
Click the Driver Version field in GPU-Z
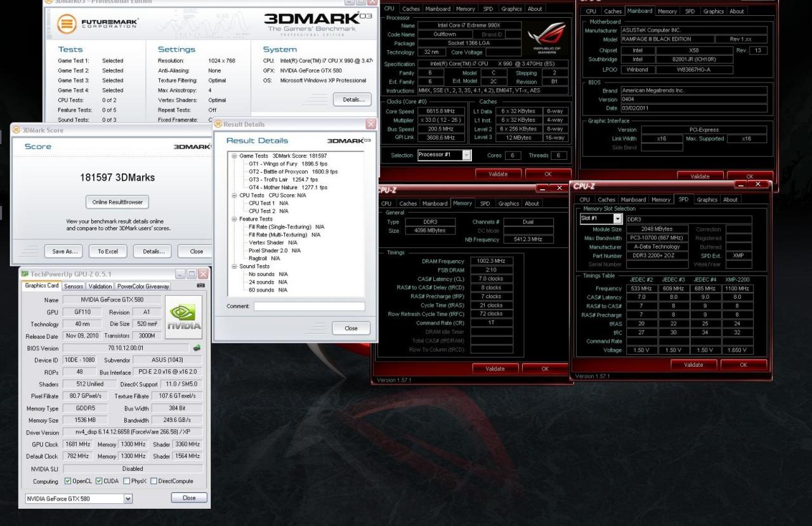(x=133, y=432)
